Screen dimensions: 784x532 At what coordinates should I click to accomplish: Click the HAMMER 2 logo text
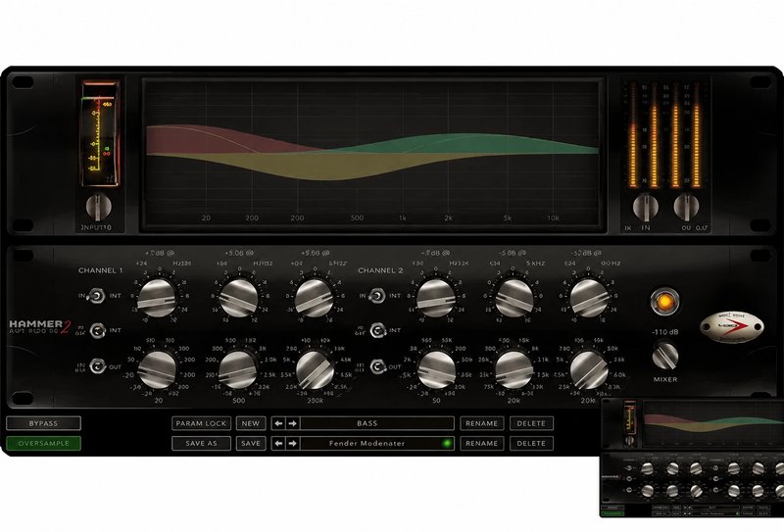(x=40, y=326)
